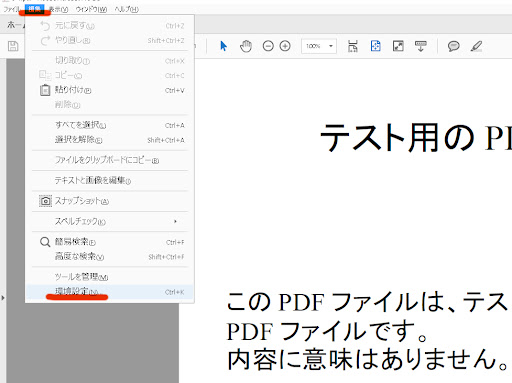Open the 編集 menu
Screen dimensions: 512x383
[x=34, y=9]
